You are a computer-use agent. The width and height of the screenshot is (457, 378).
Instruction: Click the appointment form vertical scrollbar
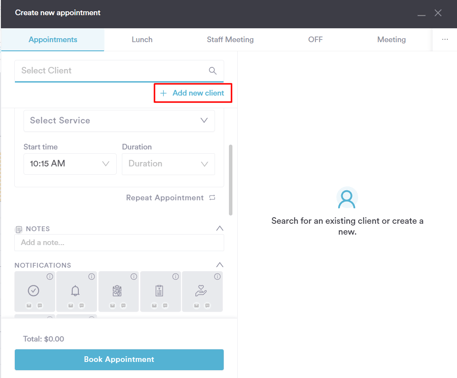[230, 180]
